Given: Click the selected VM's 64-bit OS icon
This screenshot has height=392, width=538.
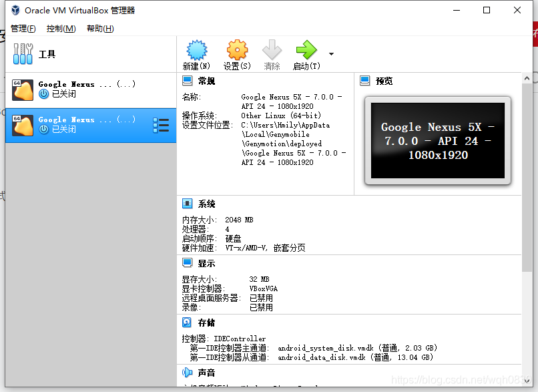Looking at the screenshot, I should pos(23,126).
